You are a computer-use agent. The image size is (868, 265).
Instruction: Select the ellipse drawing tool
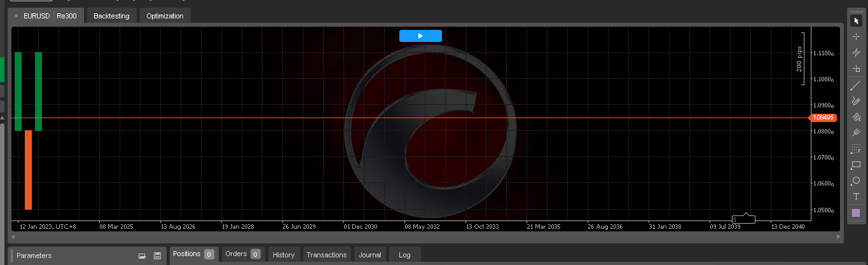coord(856,180)
